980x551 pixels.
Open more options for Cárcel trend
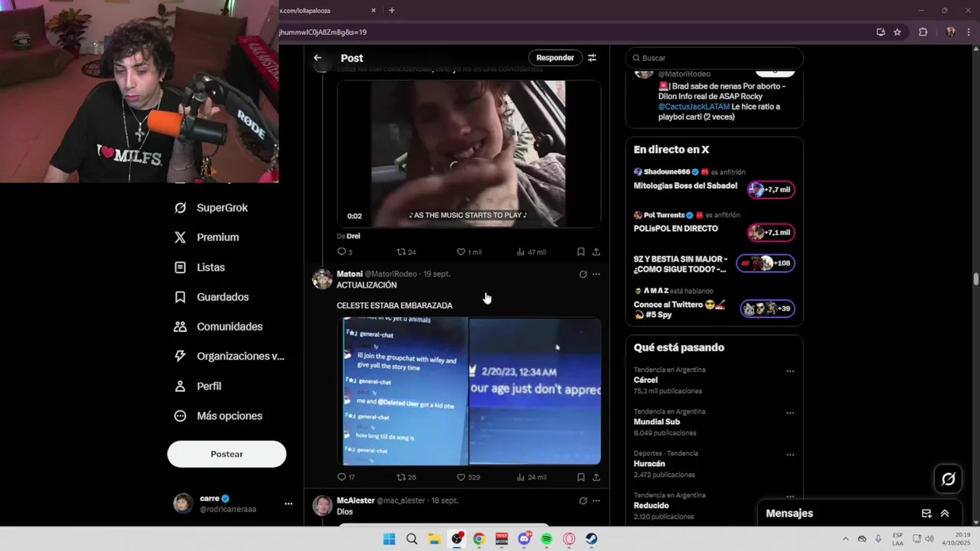pyautogui.click(x=790, y=371)
